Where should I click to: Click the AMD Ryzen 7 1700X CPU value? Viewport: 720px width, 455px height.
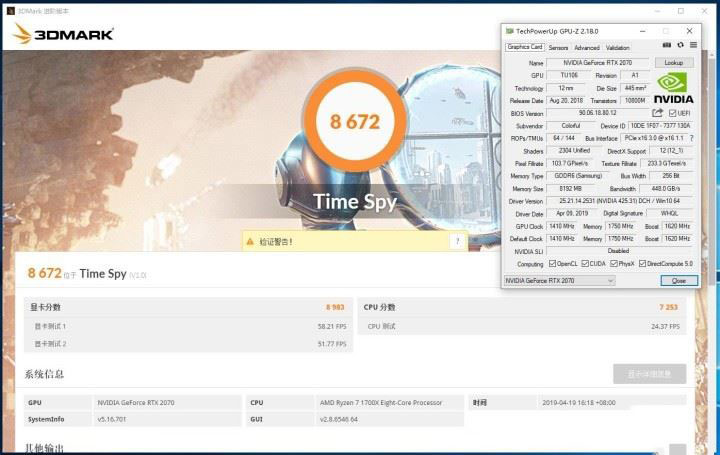tap(381, 403)
